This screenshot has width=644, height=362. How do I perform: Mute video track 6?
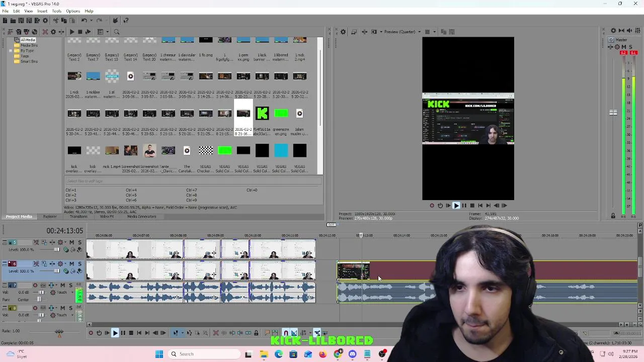(x=72, y=263)
